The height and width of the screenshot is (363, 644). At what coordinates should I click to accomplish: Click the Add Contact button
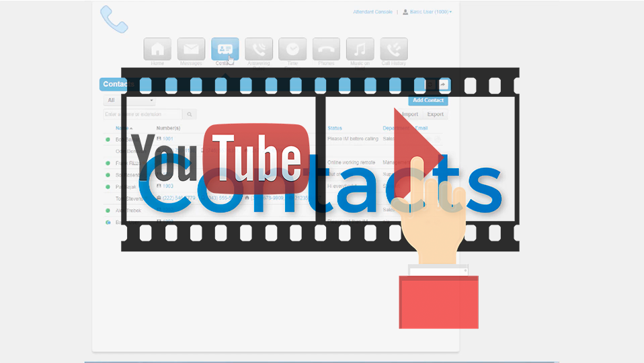(428, 100)
